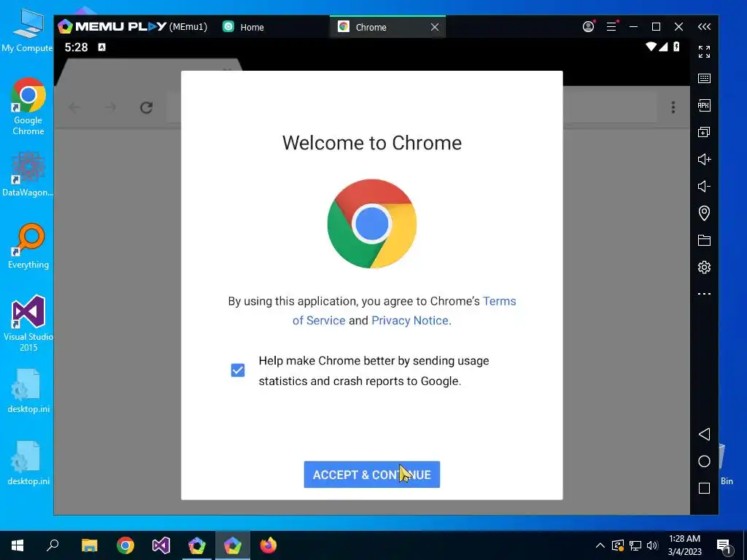Viewport: 747px width, 560px height.
Task: Switch to the Home tab in MEmu
Action: click(244, 27)
